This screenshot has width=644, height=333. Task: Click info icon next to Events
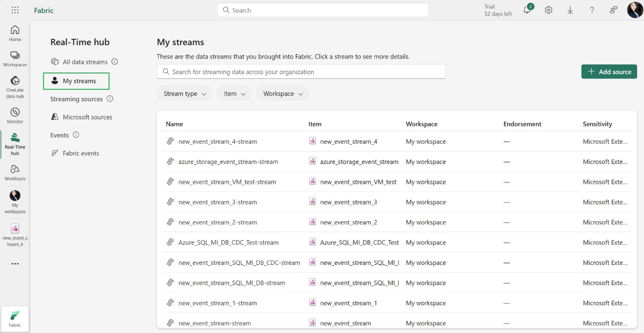click(x=76, y=135)
